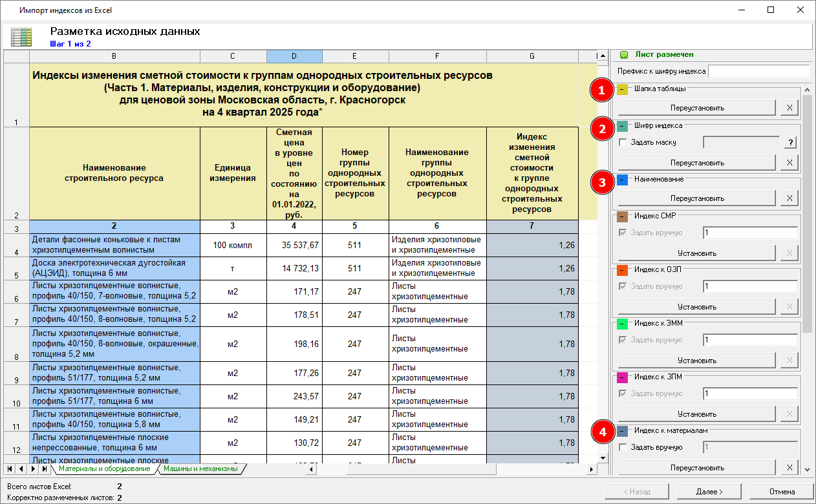Open the mask help question mark button
Image resolution: width=816 pixels, height=504 pixels.
click(790, 143)
